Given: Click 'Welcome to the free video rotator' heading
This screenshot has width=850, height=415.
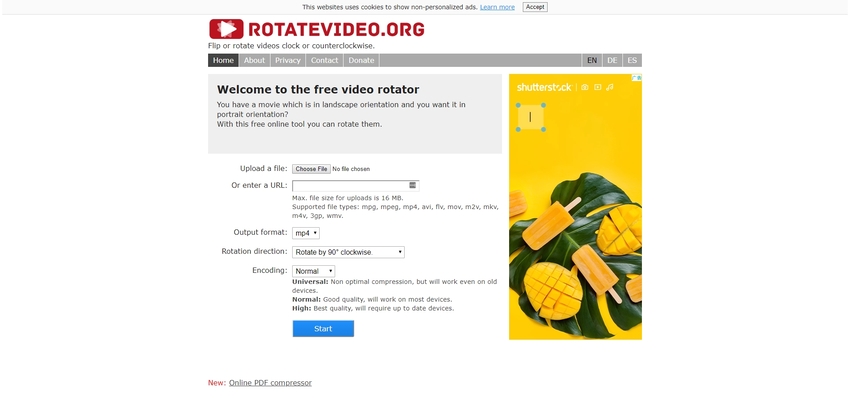Looking at the screenshot, I should click(x=318, y=90).
